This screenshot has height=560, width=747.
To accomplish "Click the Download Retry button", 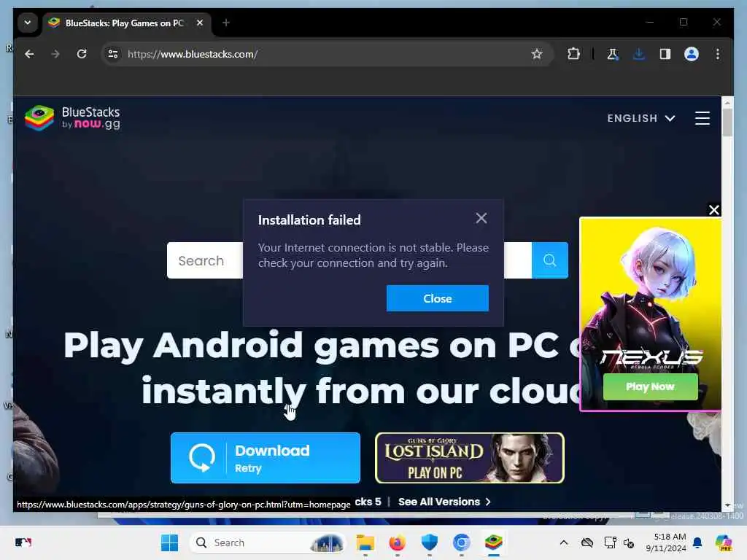I will (x=266, y=458).
